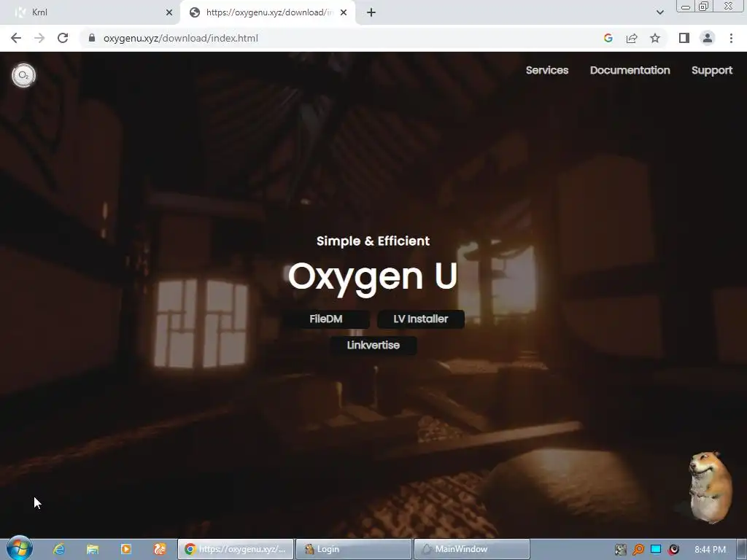Launch Internet Explorer from taskbar
Screen dimensions: 747x560
[x=59, y=549]
